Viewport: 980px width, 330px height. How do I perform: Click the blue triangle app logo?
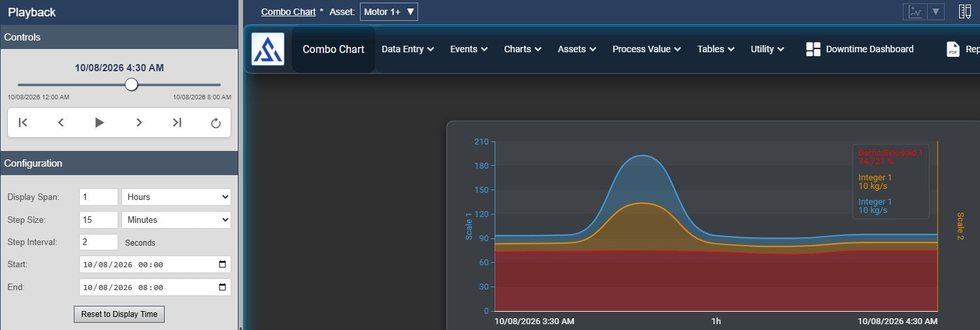coord(268,49)
